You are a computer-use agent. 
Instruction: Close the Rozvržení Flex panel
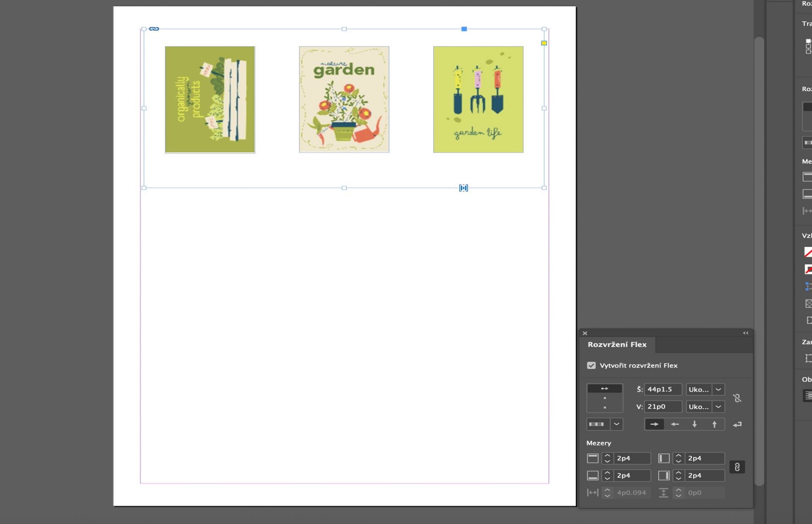click(x=585, y=333)
